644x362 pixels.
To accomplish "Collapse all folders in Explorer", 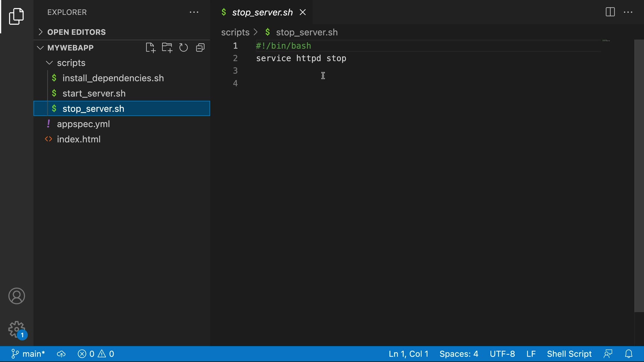I will click(x=200, y=48).
